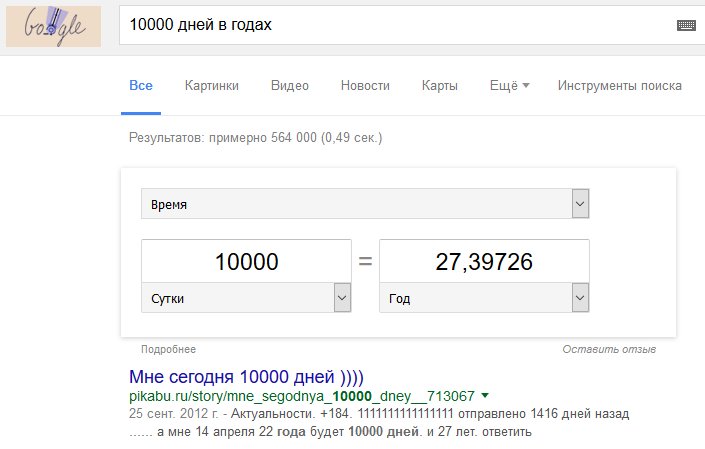705x449 pixels.
Task: Click the Подробнее link
Action: click(x=169, y=349)
